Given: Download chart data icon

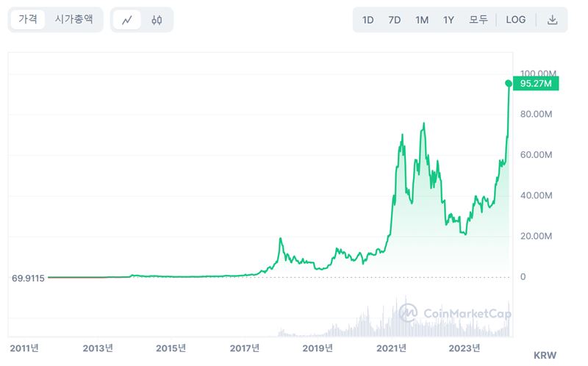Looking at the screenshot, I should click(x=553, y=20).
